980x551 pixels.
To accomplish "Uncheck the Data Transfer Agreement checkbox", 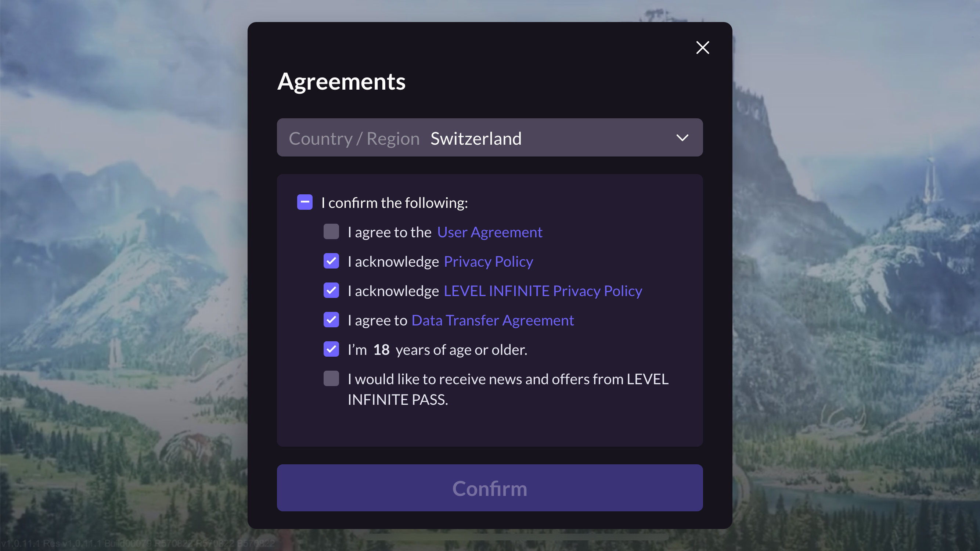I will coord(331,320).
